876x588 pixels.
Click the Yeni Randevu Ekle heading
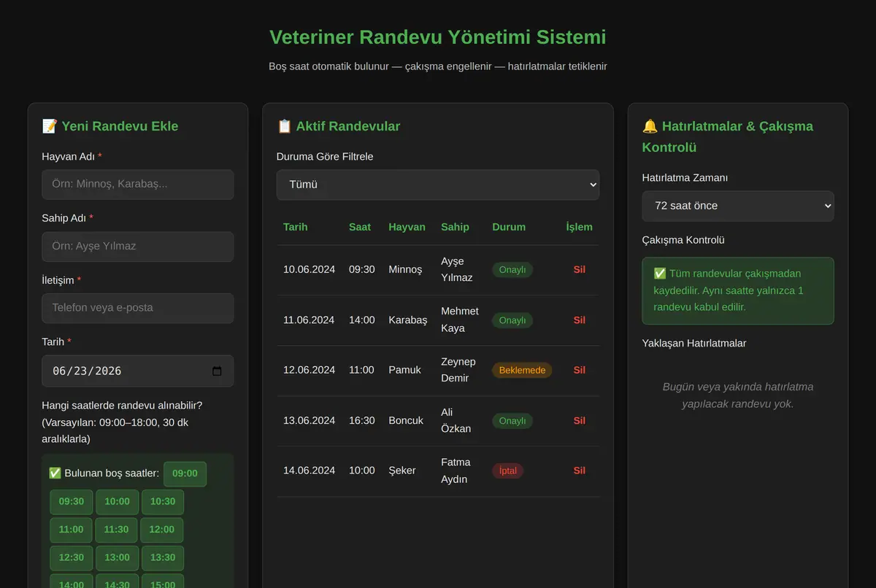point(110,126)
